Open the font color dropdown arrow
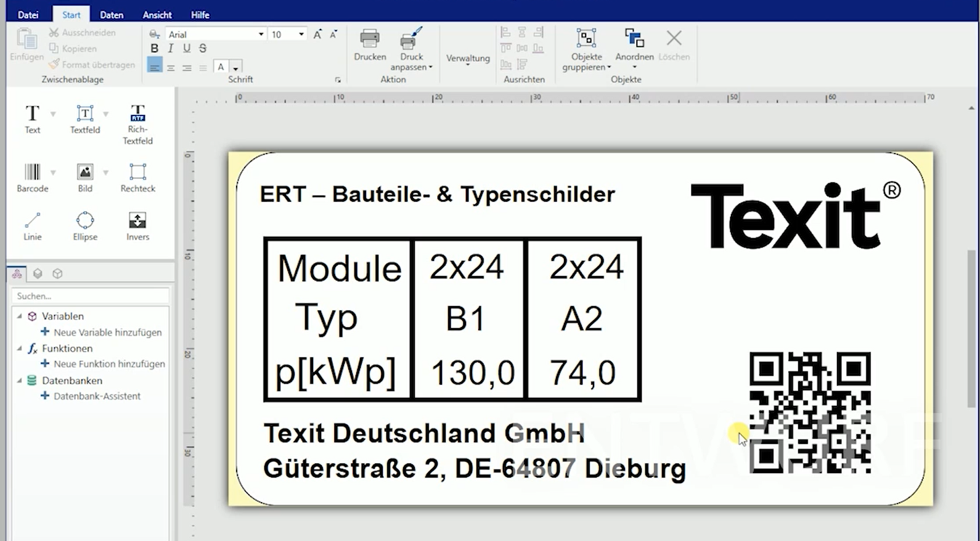The image size is (980, 541). (235, 68)
